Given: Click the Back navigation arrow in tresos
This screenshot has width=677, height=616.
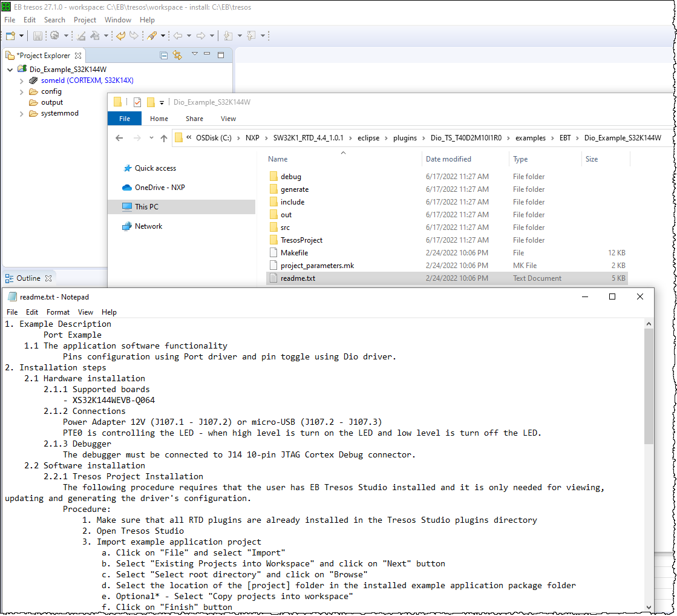Looking at the screenshot, I should pos(178,36).
